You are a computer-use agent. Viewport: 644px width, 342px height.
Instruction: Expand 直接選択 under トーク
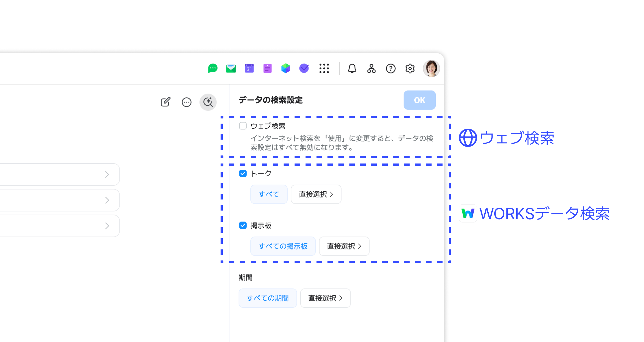pos(316,194)
